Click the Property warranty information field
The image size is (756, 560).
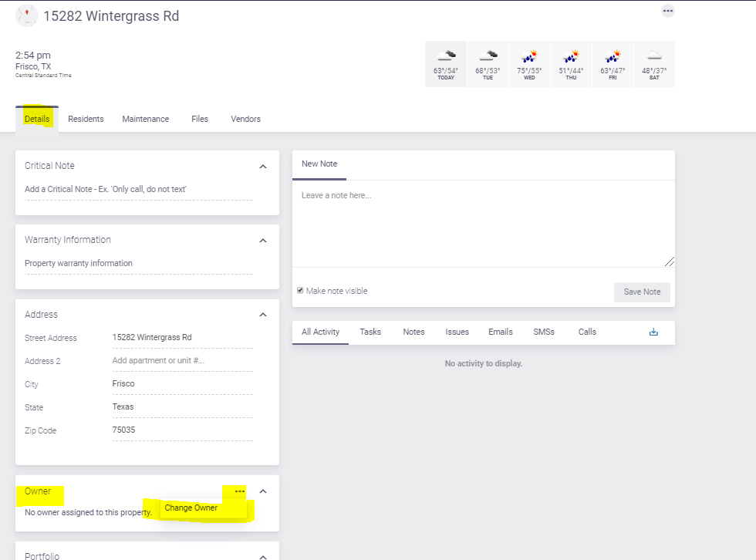(x=138, y=264)
